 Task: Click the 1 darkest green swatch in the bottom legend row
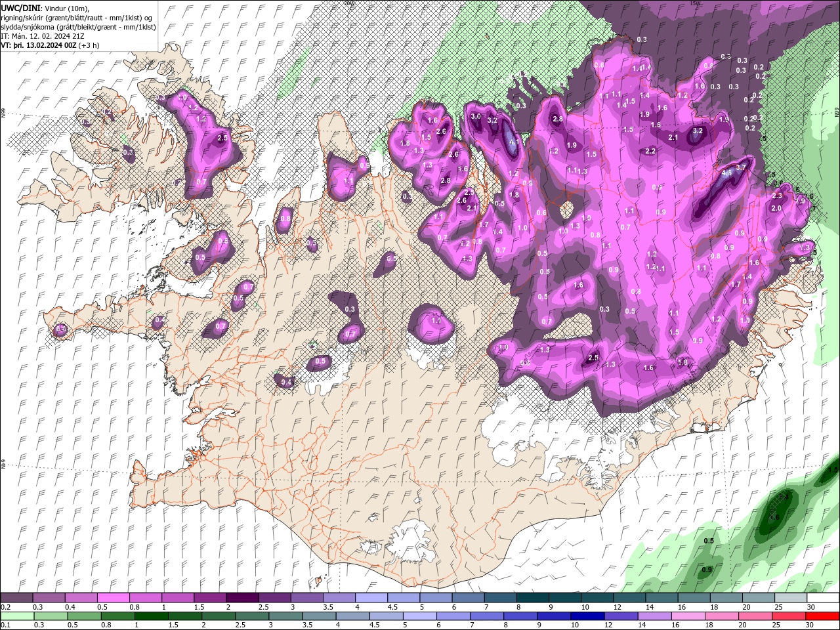coord(152,616)
